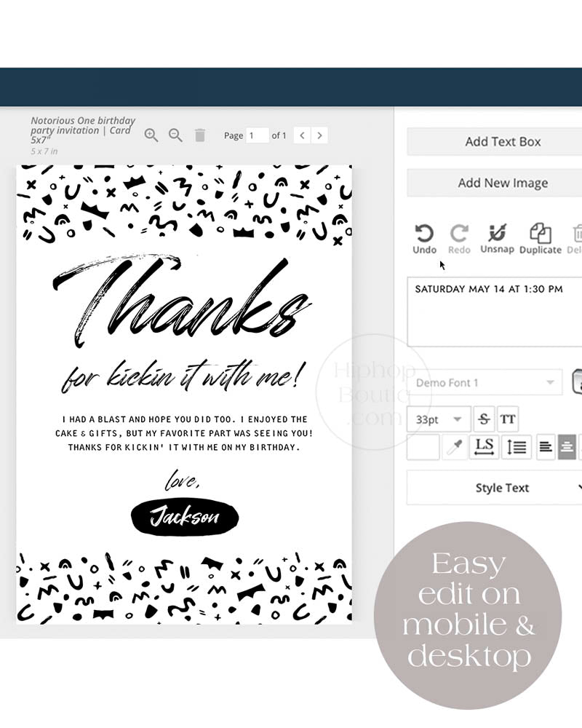The height and width of the screenshot is (728, 582).
Task: Undo the last edit
Action: tap(424, 239)
